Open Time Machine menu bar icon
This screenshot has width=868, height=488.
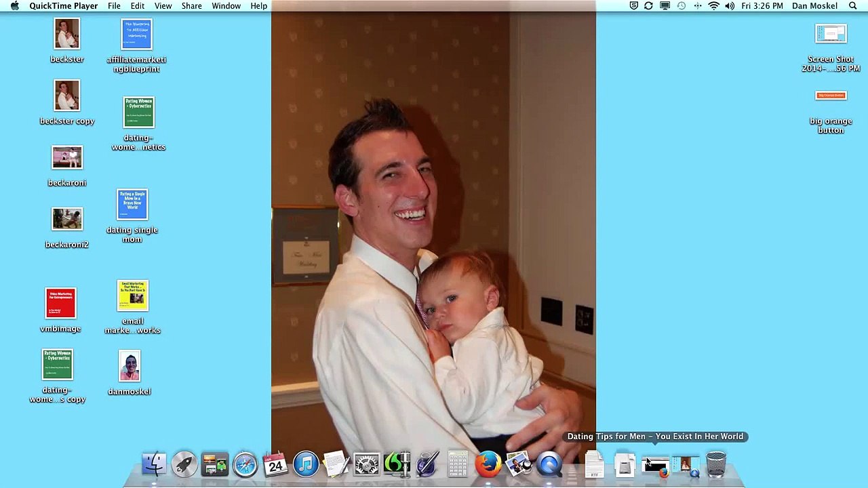coord(682,5)
